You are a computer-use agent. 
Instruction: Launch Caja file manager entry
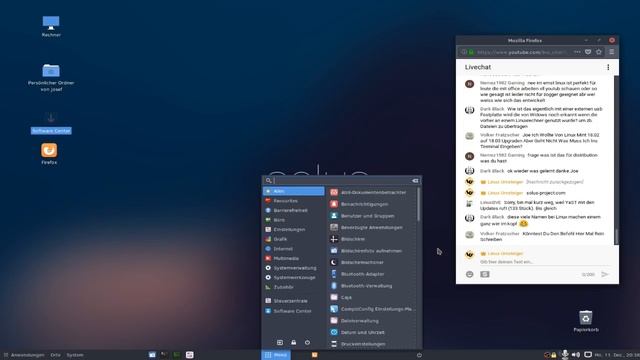(372, 298)
